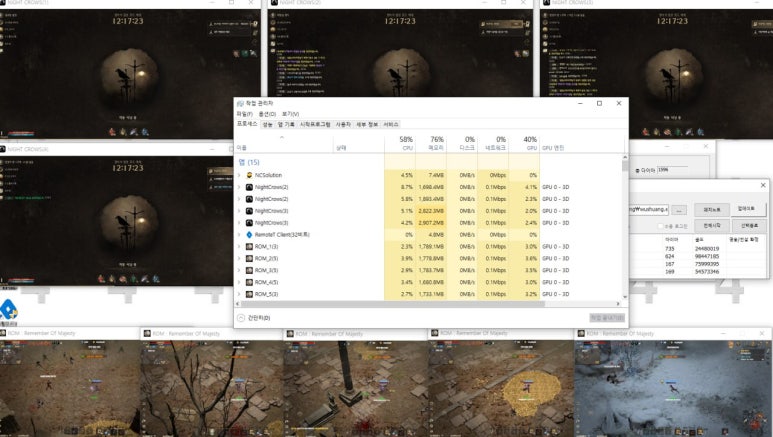Click the Task Manager horizontal scrollbar
This screenshot has width=773, height=437.
click(x=427, y=304)
